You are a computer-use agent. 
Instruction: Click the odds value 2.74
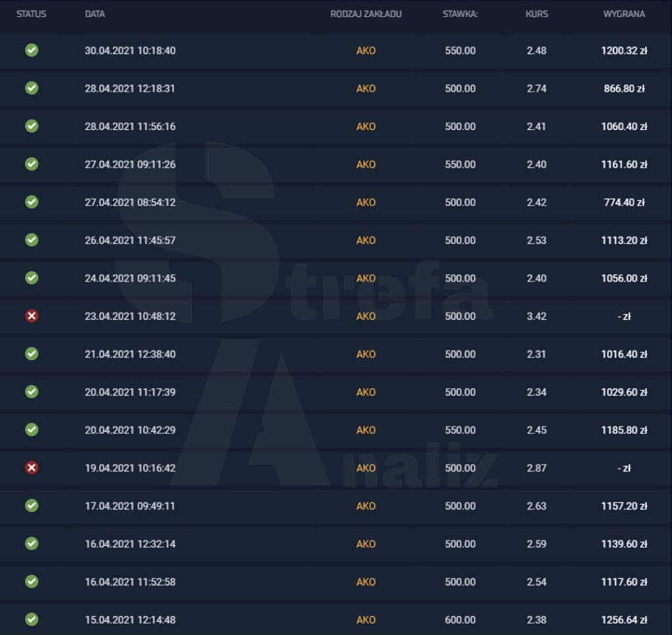pos(537,89)
